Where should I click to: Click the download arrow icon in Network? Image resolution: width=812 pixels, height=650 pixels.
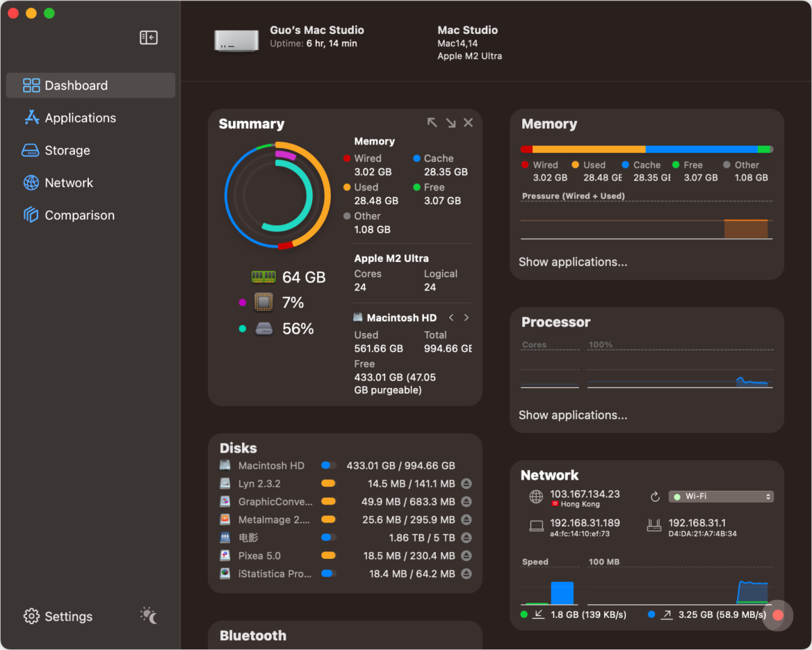click(x=539, y=615)
